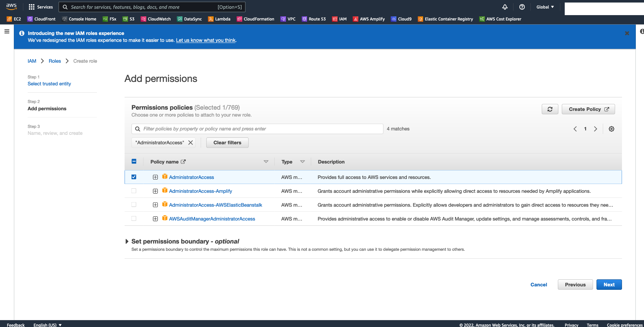
Task: Open the VPC shortcut
Action: [x=288, y=19]
